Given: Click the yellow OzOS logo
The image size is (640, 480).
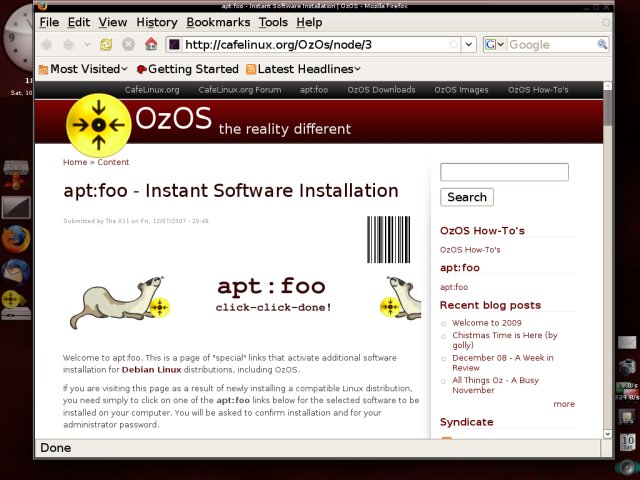Looking at the screenshot, I should 98,125.
